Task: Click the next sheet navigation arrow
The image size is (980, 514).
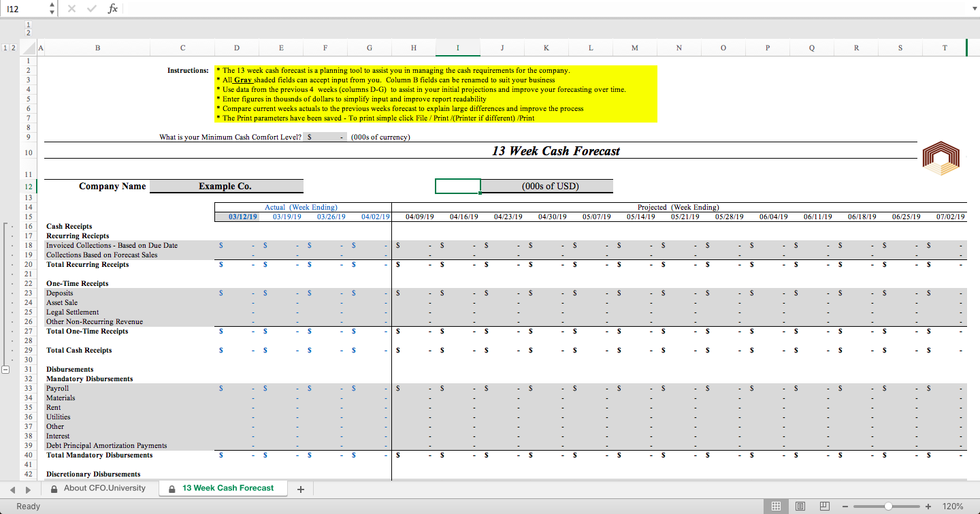Action: click(27, 489)
